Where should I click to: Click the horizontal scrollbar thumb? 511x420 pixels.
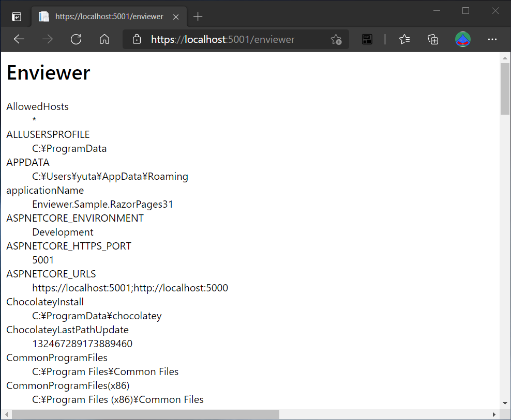coord(145,414)
